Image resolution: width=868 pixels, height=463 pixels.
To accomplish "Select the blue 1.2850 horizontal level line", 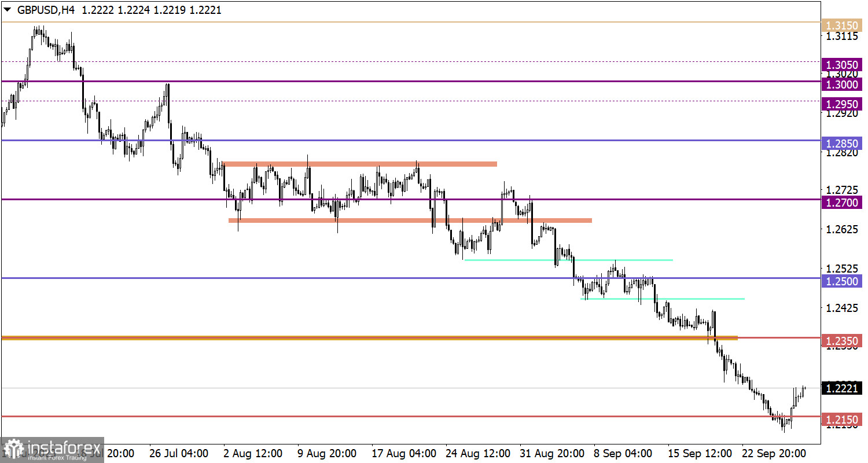I will coord(410,140).
